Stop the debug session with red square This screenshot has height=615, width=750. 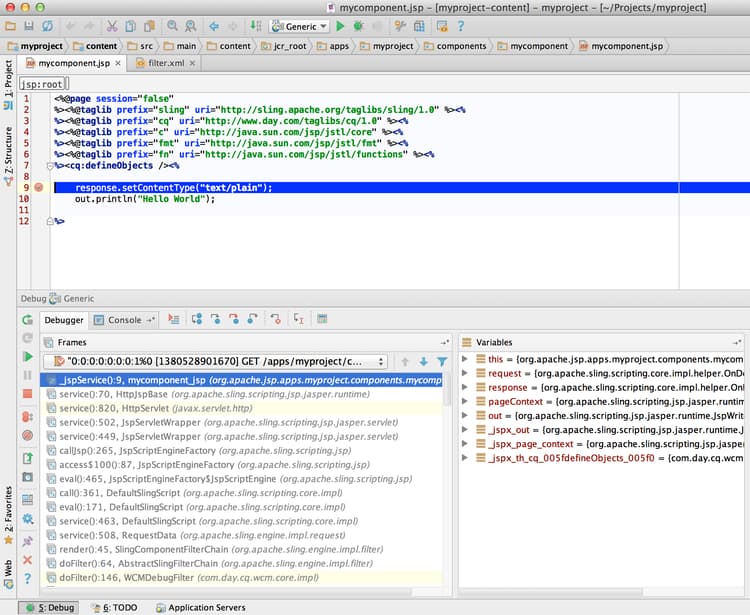pyautogui.click(x=27, y=394)
